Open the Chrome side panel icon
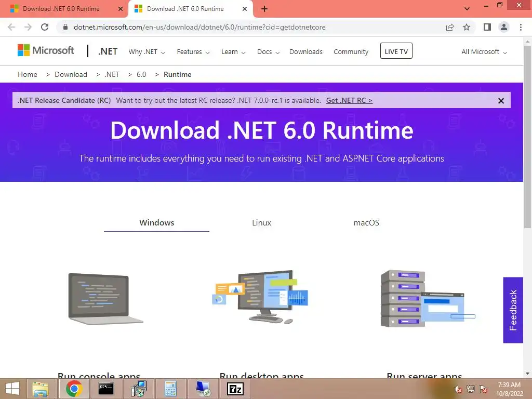532x399 pixels. (487, 27)
